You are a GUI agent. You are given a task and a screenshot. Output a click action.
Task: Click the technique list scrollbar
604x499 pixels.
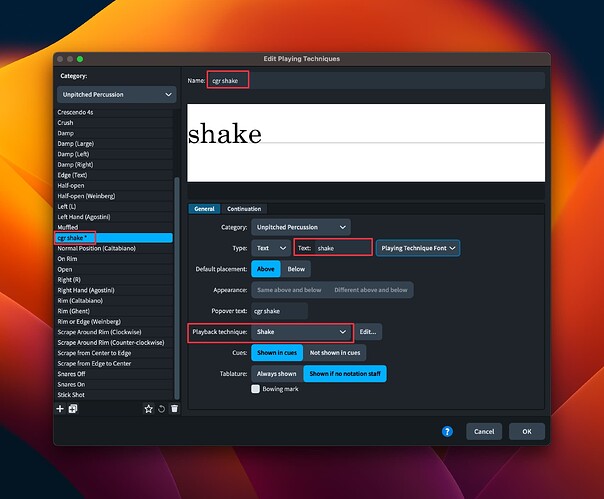(177, 288)
